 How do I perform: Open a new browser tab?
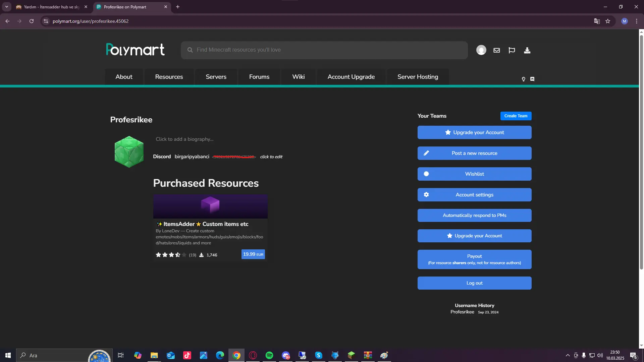click(178, 7)
